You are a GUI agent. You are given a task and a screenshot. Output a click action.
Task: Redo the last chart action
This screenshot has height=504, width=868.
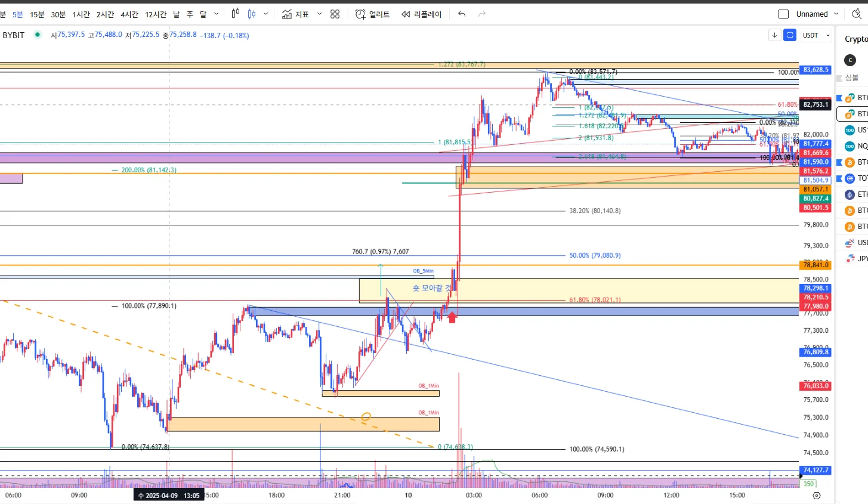(482, 14)
